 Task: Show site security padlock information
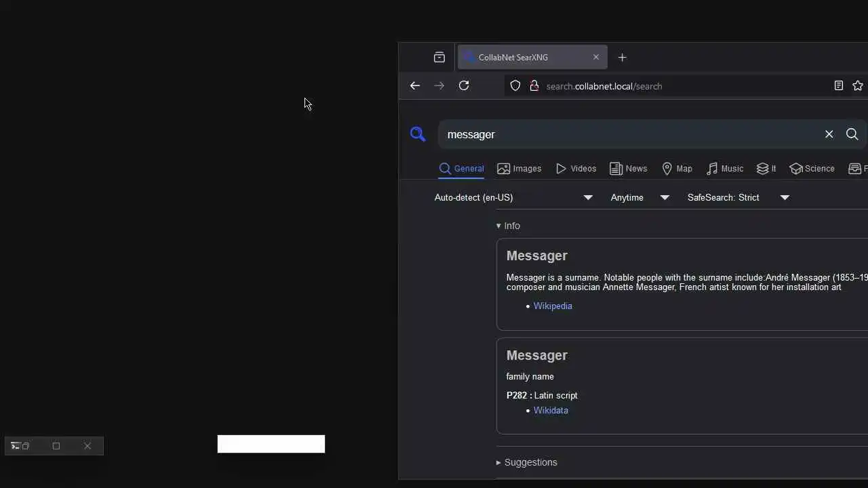coord(534,86)
